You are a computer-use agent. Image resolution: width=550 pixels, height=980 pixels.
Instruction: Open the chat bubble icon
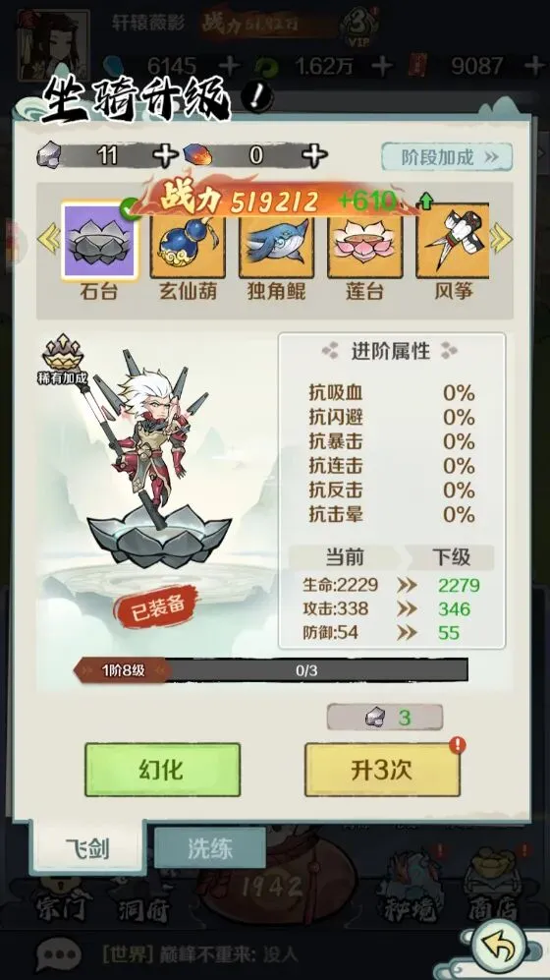point(59,955)
